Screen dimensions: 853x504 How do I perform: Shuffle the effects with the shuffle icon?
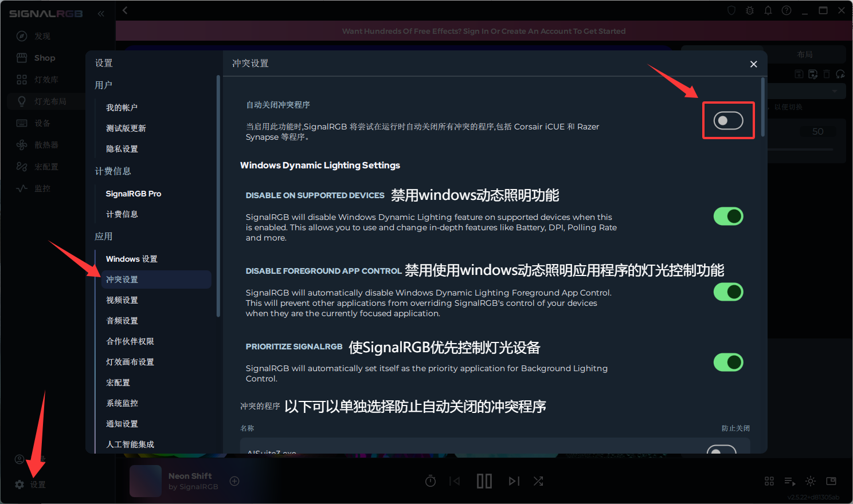538,481
